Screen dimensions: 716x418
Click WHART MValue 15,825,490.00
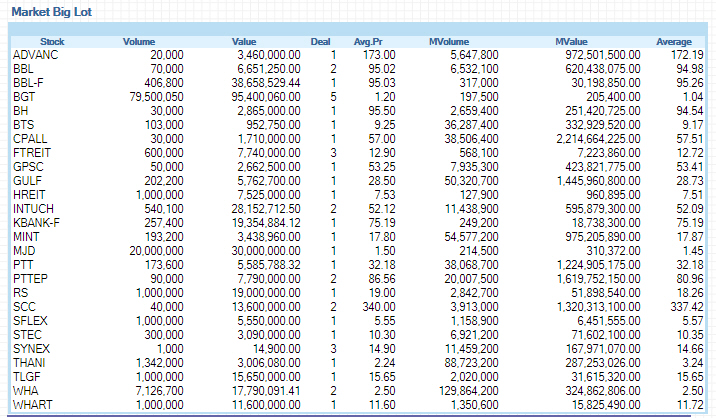click(x=606, y=405)
